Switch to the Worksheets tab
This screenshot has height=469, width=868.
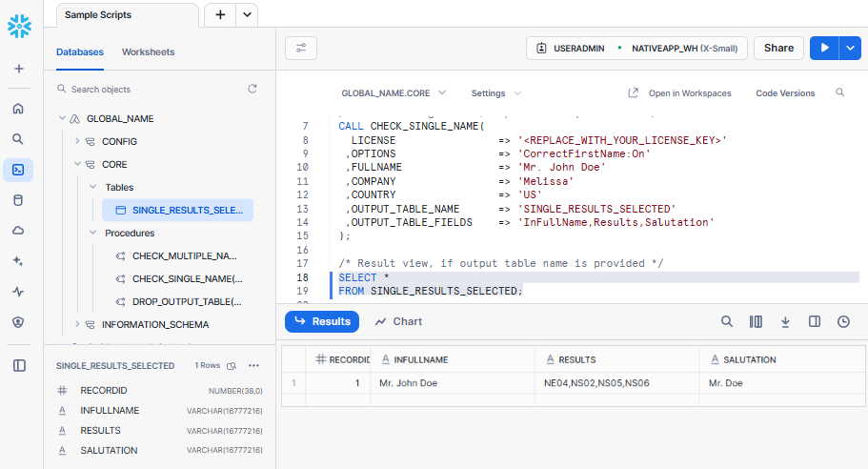pos(148,52)
